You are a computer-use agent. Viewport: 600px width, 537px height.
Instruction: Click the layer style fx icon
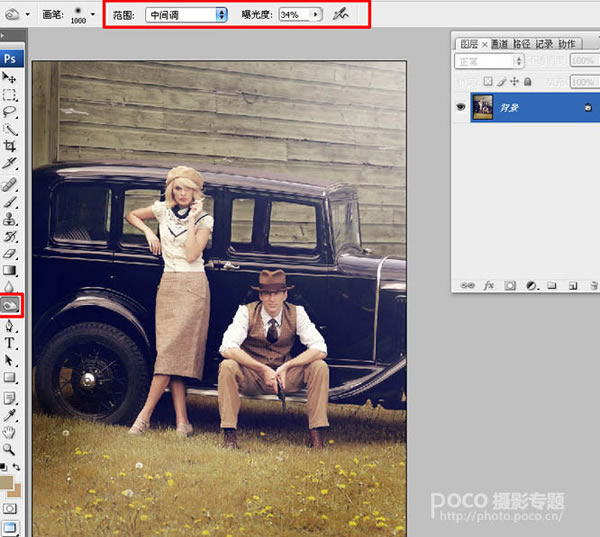click(489, 285)
